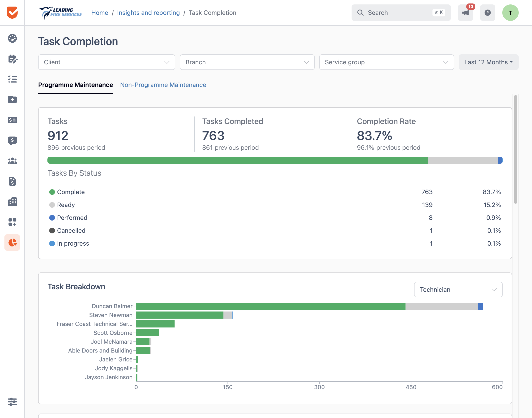
Task: Click the Duncan Balmer green chart bar
Action: (271, 306)
